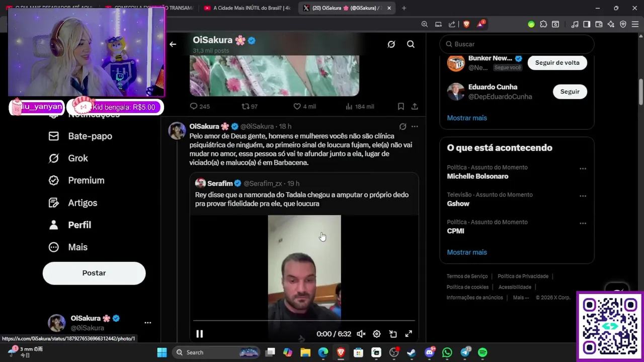Open WhatsApp from the taskbar
Image resolution: width=644 pixels, height=362 pixels.
coord(447,352)
